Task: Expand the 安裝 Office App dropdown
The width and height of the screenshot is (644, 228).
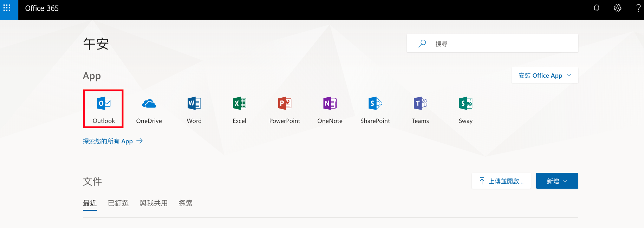Action: [x=545, y=75]
